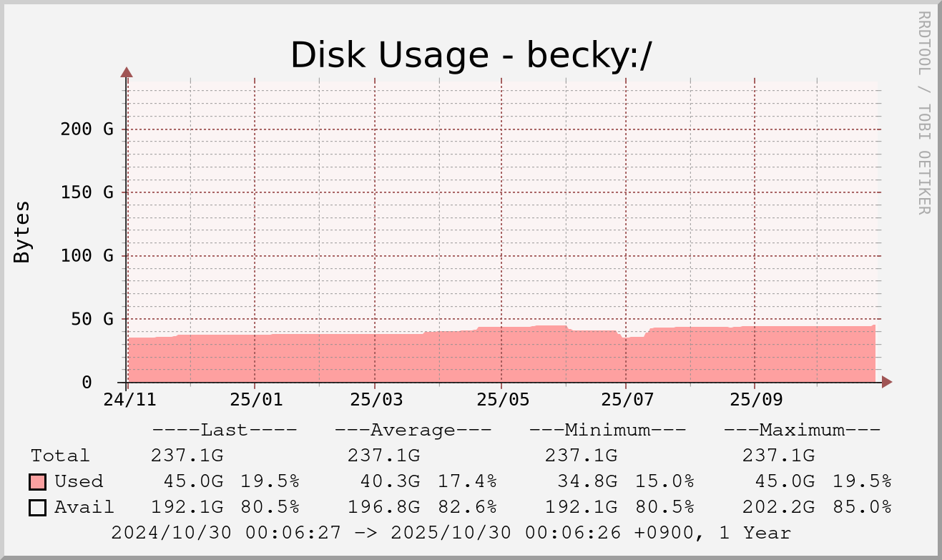
Task: Click the "Last" column header
Action: pyautogui.click(x=224, y=431)
